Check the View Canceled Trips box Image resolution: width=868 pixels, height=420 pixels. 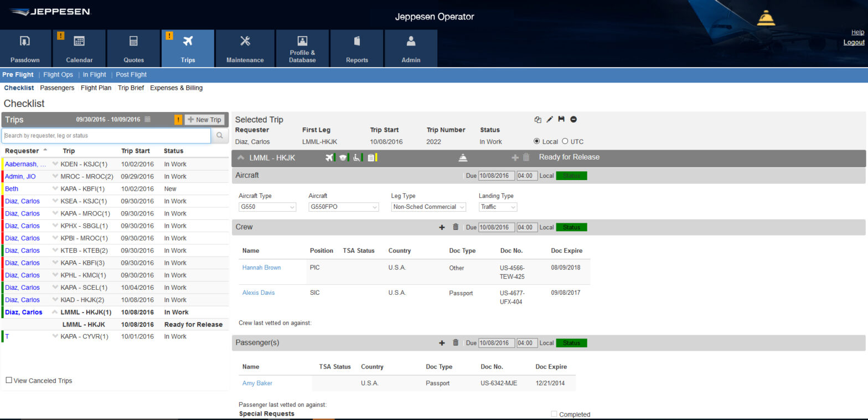9,380
